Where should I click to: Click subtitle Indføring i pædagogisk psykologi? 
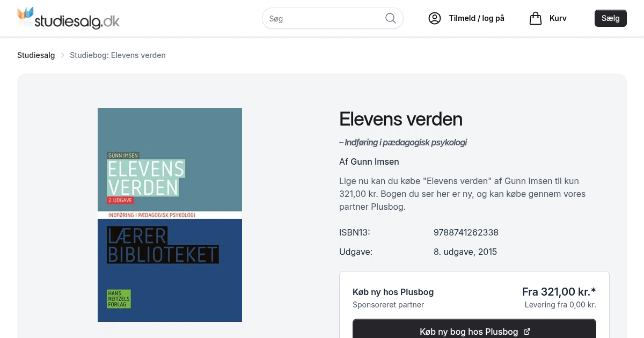[403, 142]
